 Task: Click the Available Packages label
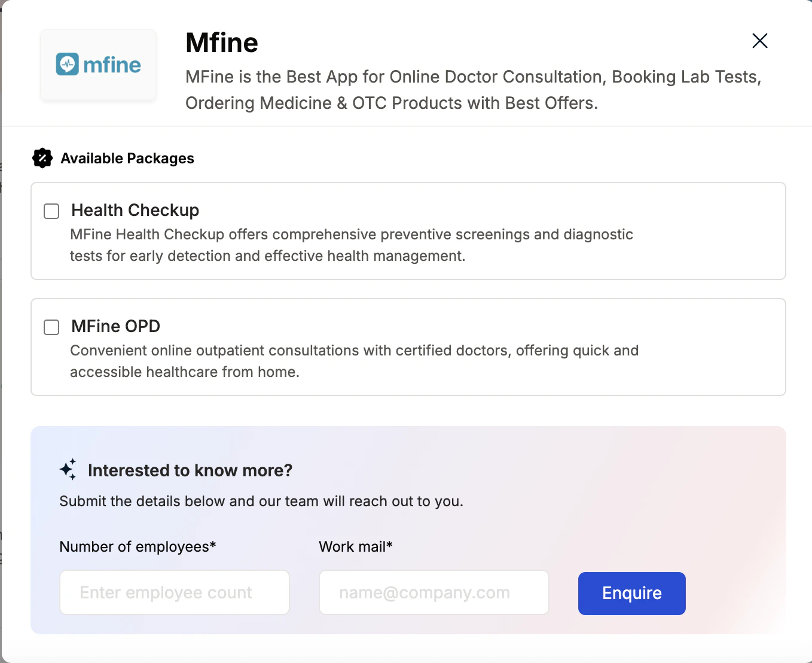point(127,158)
